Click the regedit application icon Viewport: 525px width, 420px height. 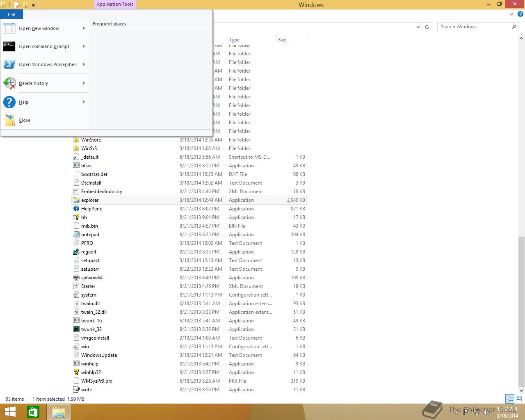tap(76, 252)
